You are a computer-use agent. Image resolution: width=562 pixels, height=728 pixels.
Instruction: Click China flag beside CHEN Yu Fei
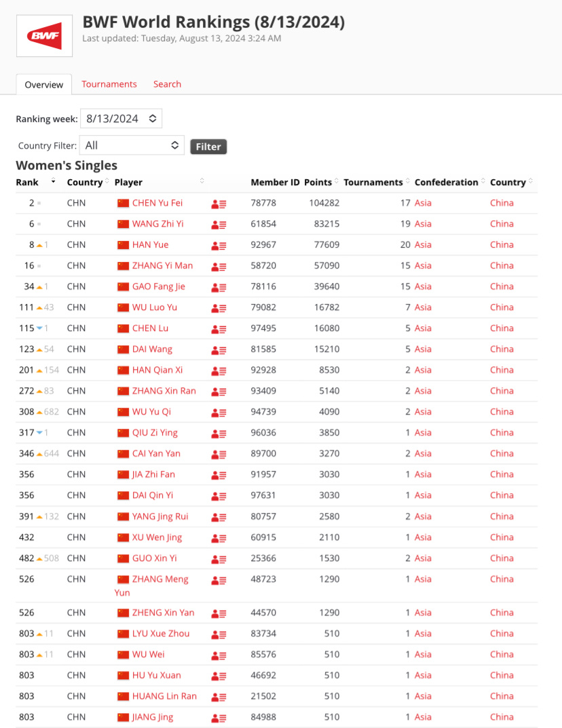click(123, 204)
